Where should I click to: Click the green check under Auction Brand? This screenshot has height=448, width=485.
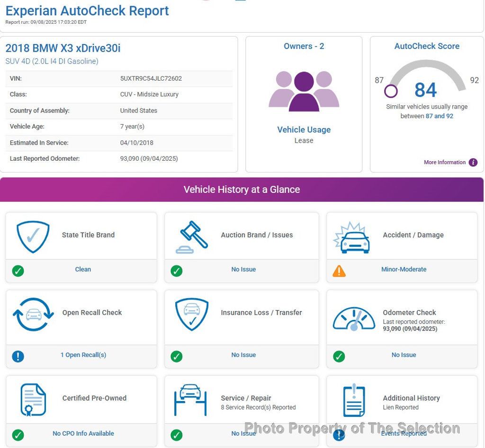tap(176, 271)
